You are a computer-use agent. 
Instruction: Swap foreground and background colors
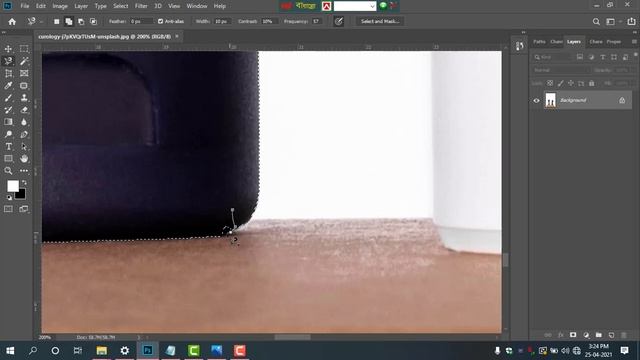tap(24, 182)
